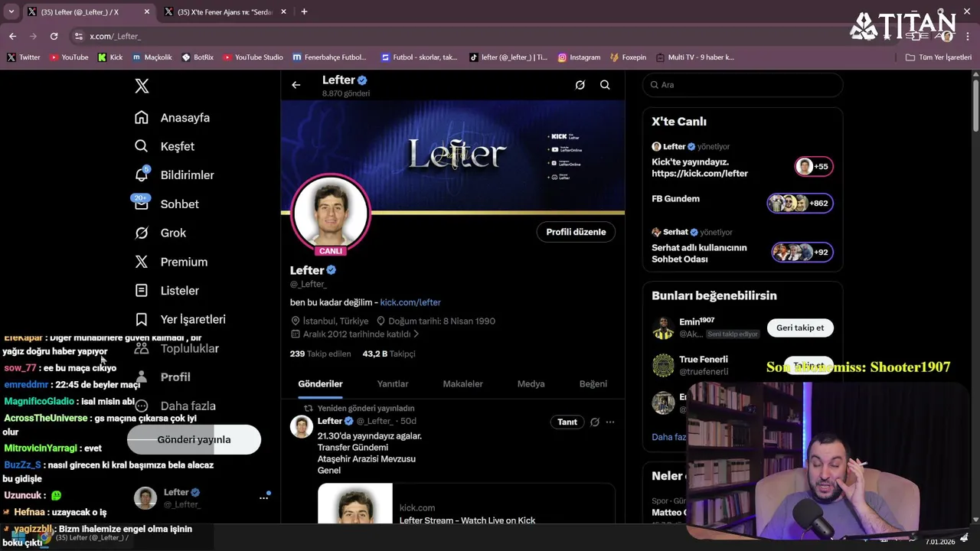Open the kick.com/lefter bio link
980x551 pixels.
click(x=410, y=302)
